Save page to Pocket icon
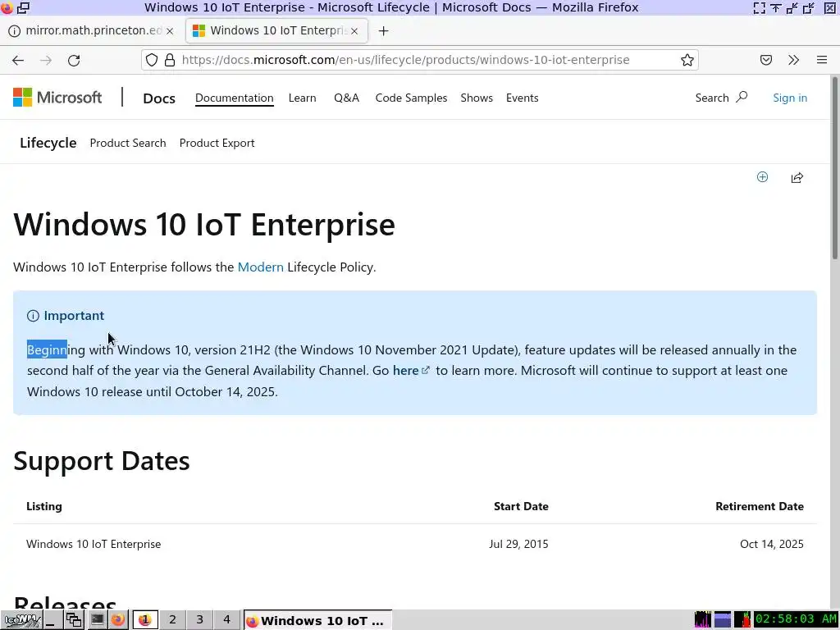840x630 pixels. [766, 60]
